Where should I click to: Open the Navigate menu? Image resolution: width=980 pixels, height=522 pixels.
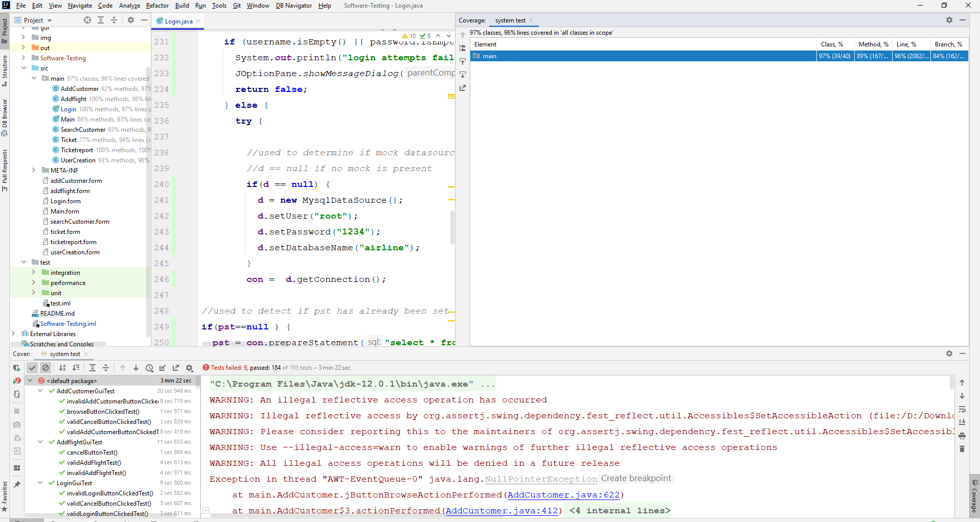[x=80, y=6]
